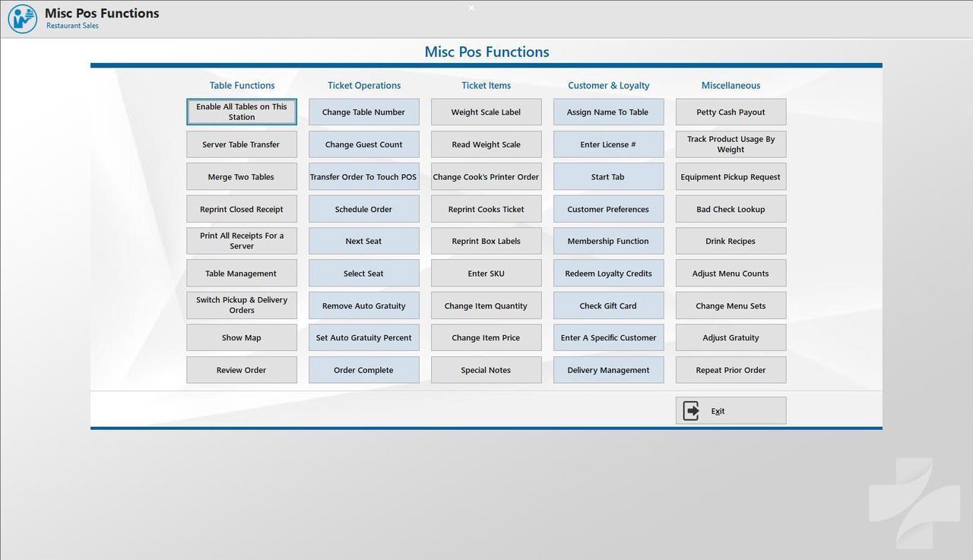Click Change Item Price

tap(486, 337)
